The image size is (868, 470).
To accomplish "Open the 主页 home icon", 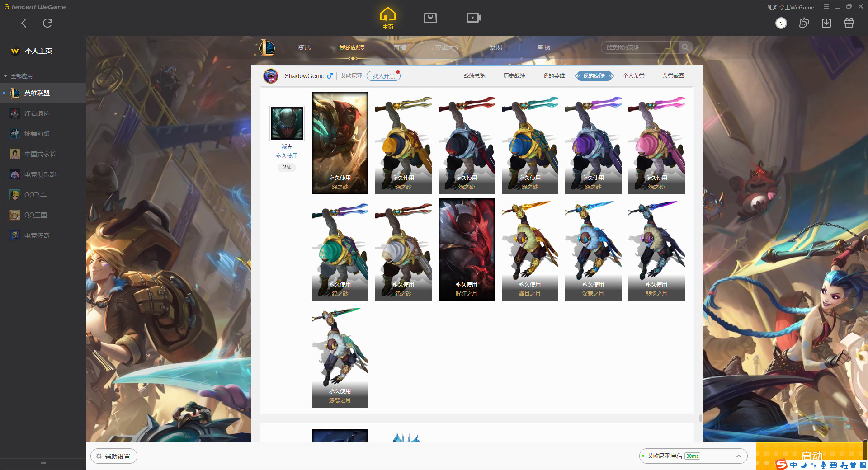I will pyautogui.click(x=388, y=19).
